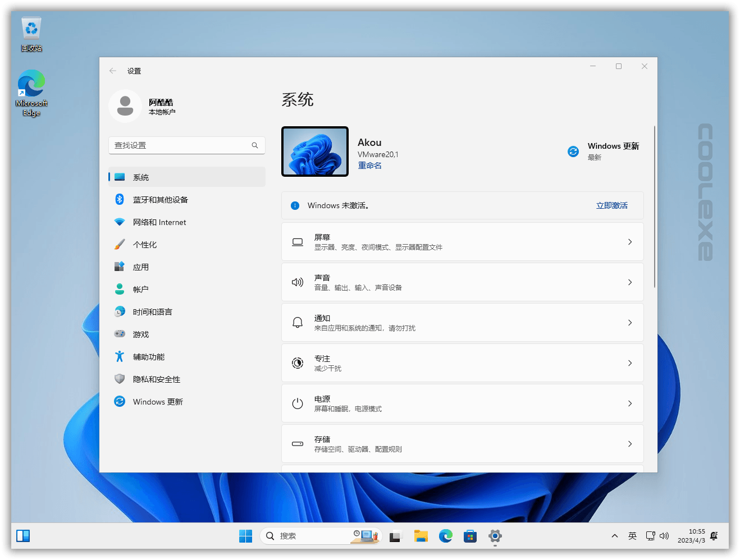Click the accessibility figure icon for 辅助功能

coord(120,356)
